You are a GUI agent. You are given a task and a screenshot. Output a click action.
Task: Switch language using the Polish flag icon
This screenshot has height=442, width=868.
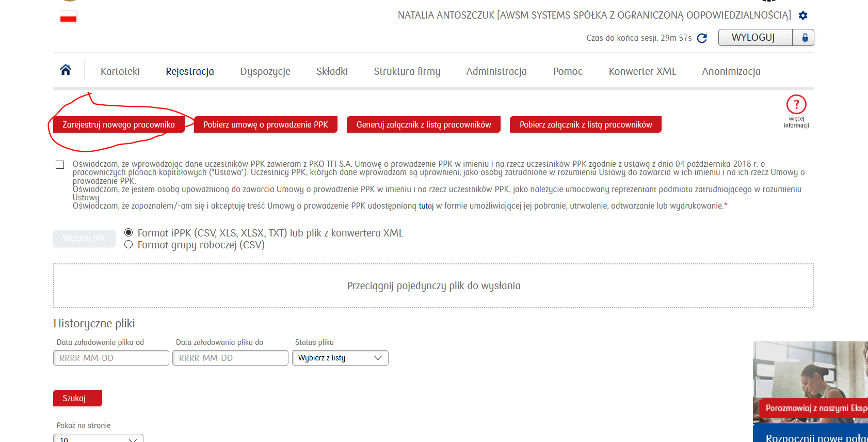tap(68, 17)
